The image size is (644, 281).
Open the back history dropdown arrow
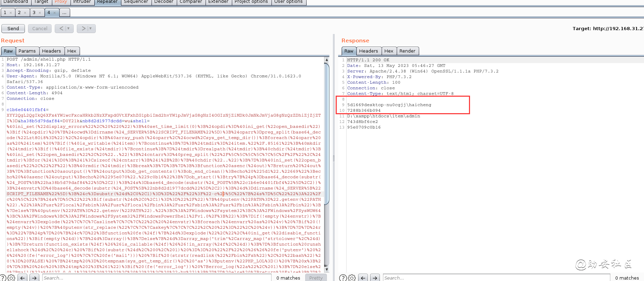coord(69,28)
